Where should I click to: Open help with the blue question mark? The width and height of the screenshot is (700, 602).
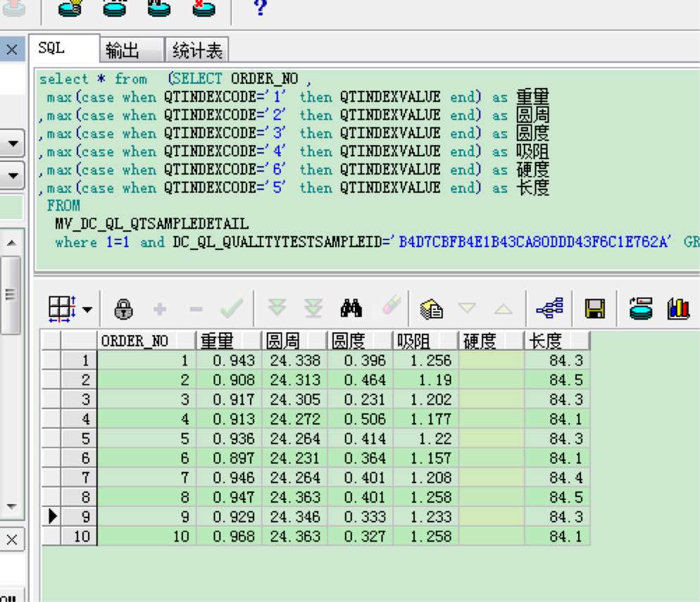(x=260, y=7)
